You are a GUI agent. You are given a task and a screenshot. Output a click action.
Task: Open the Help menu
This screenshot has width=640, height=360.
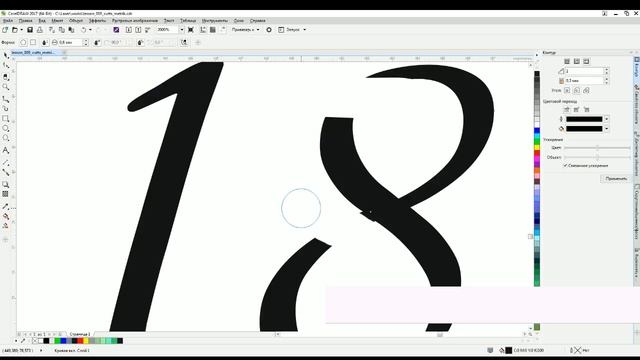pos(258,20)
